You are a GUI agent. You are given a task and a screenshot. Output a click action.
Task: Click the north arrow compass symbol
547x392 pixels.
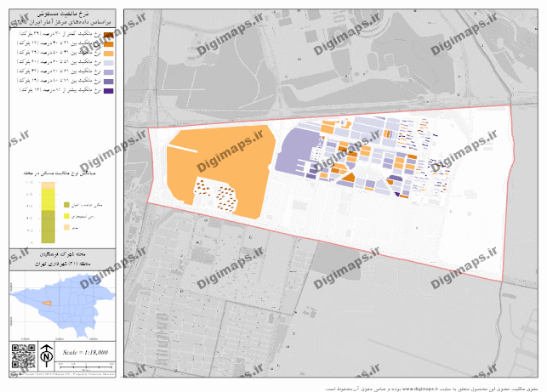click(47, 355)
